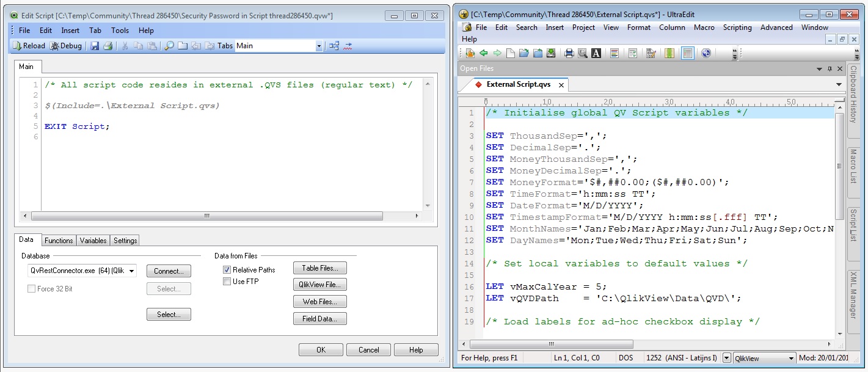Click the Connect button under Database
The height and width of the screenshot is (372, 868).
(169, 271)
